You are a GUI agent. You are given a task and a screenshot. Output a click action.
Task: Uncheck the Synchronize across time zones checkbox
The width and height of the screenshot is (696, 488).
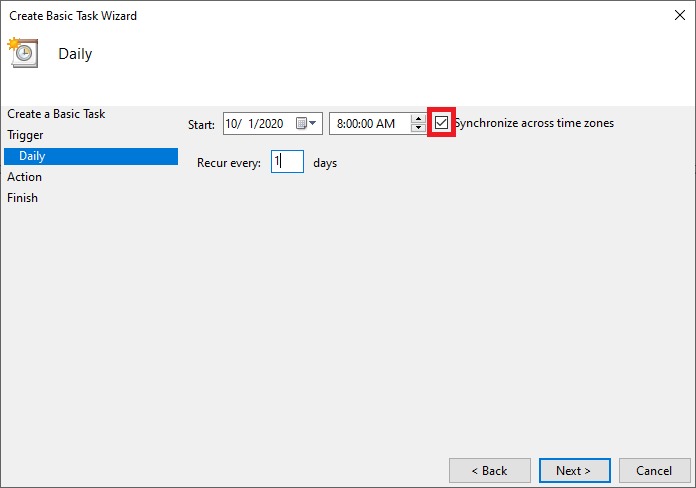442,123
